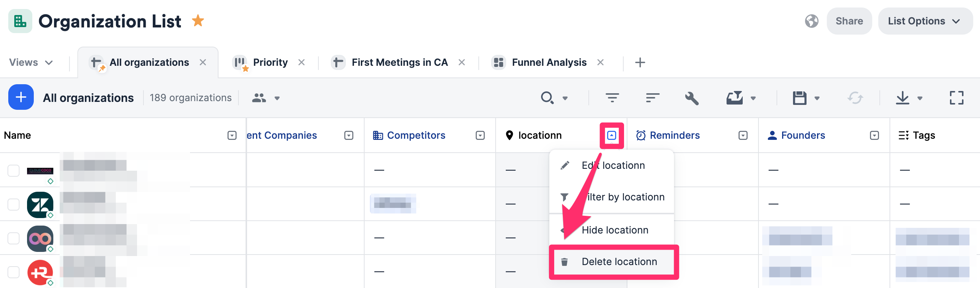Close the Priority view tab
This screenshot has height=288, width=980.
point(301,62)
